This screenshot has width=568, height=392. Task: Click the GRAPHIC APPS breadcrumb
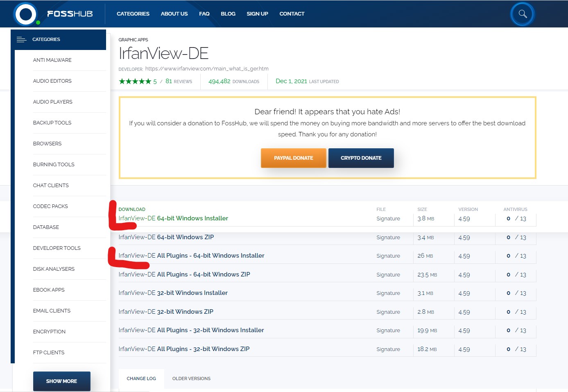[x=133, y=40]
